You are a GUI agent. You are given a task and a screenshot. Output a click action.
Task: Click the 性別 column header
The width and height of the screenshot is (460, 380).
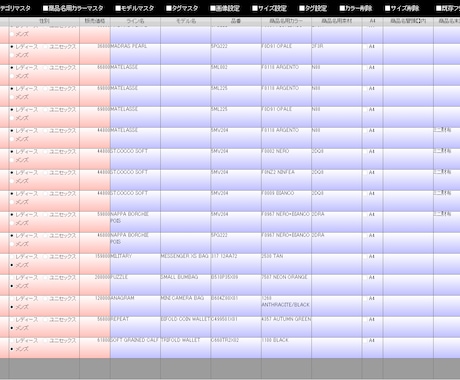pos(44,21)
